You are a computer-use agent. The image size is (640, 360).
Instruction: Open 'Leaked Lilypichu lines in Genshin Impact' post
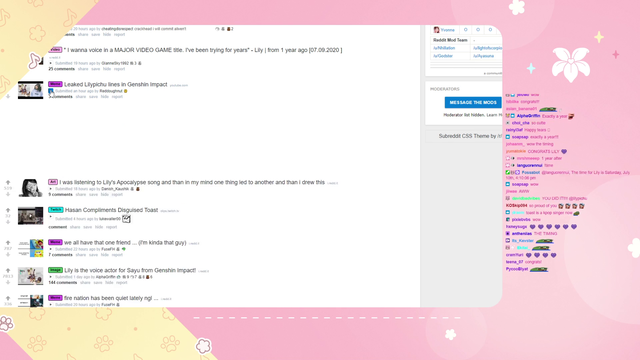[x=116, y=84]
